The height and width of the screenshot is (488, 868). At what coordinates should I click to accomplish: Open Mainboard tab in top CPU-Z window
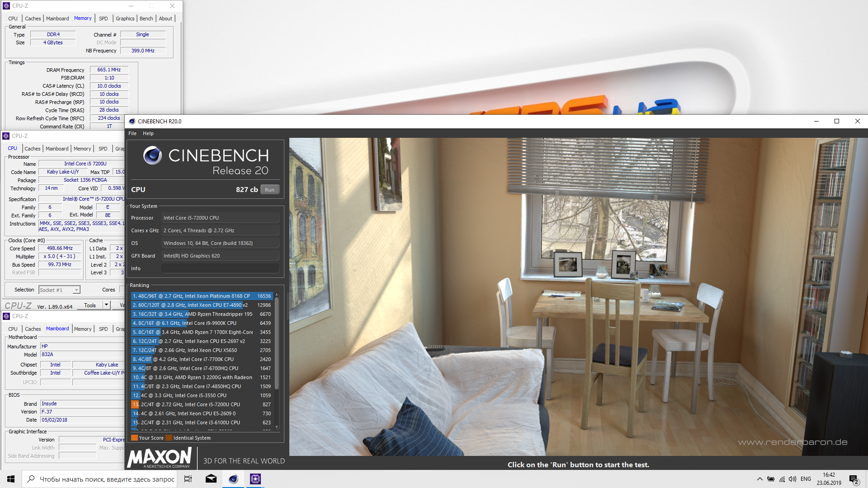click(57, 19)
